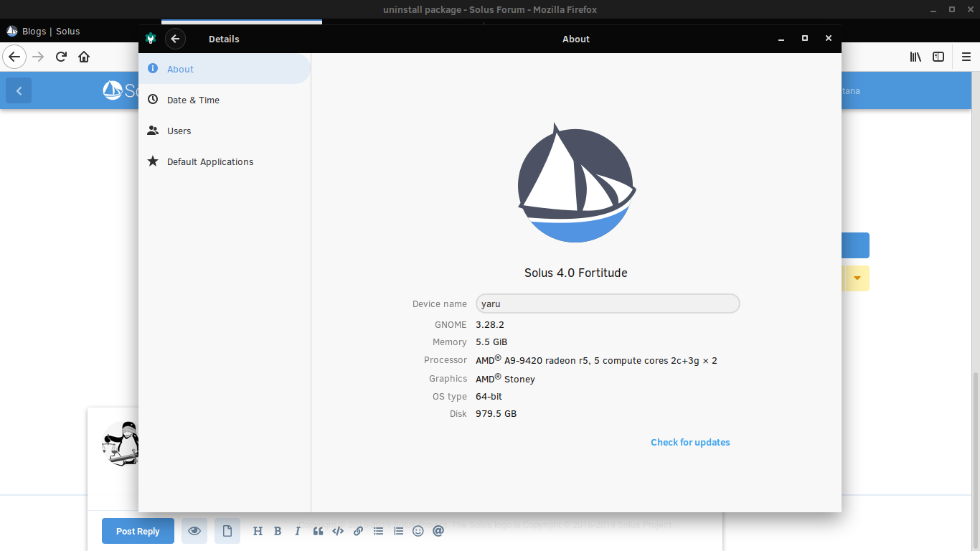Screen dimensions: 980x551
Task: Open the Firefox hamburger menu
Action: click(966, 57)
